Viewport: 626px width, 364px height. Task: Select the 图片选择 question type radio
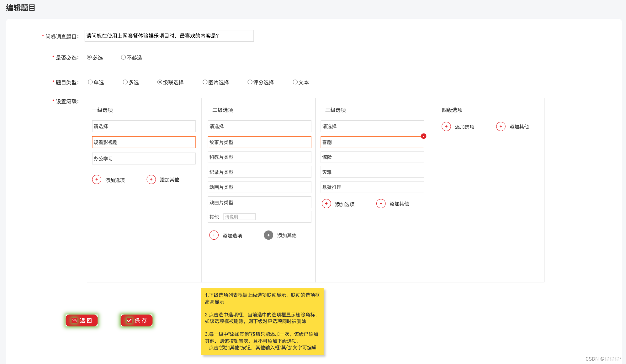pyautogui.click(x=205, y=82)
